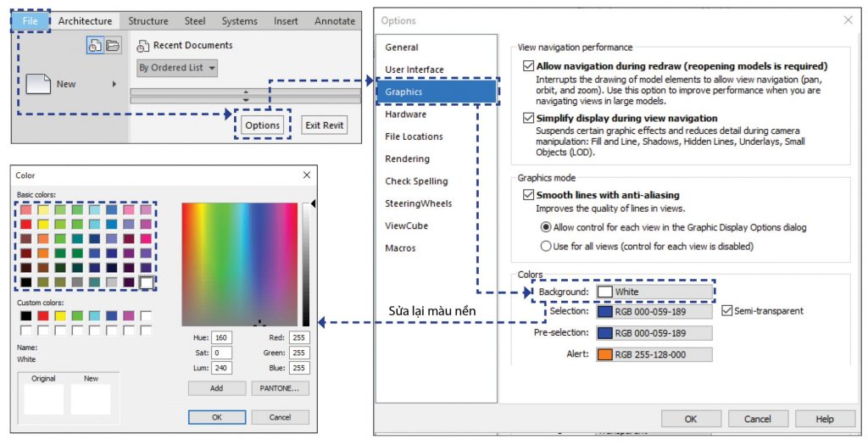Enable Allow navigation during redraw checkbox
868x445 pixels.
[529, 66]
